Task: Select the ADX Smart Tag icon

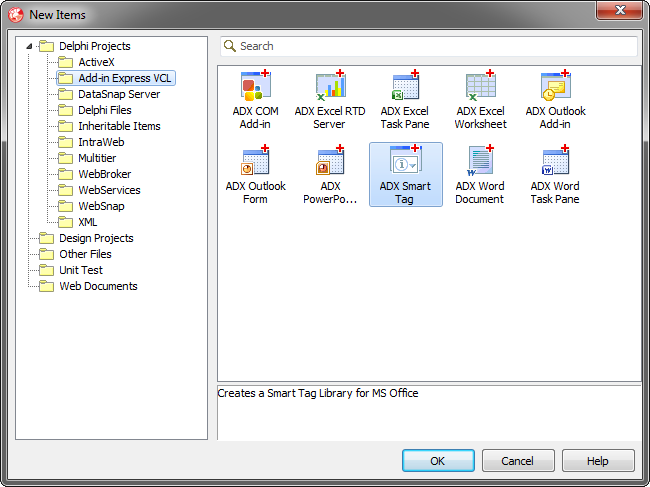Action: [405, 160]
